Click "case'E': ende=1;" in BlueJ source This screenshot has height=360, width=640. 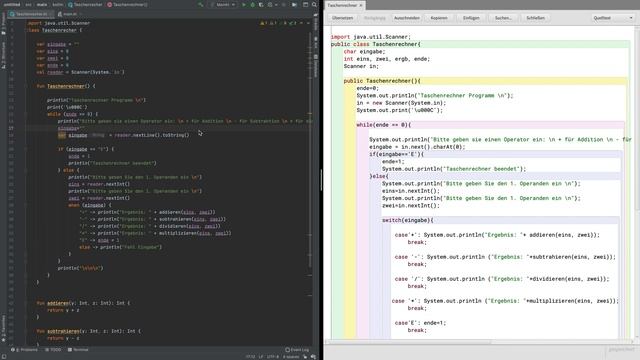tap(420, 323)
